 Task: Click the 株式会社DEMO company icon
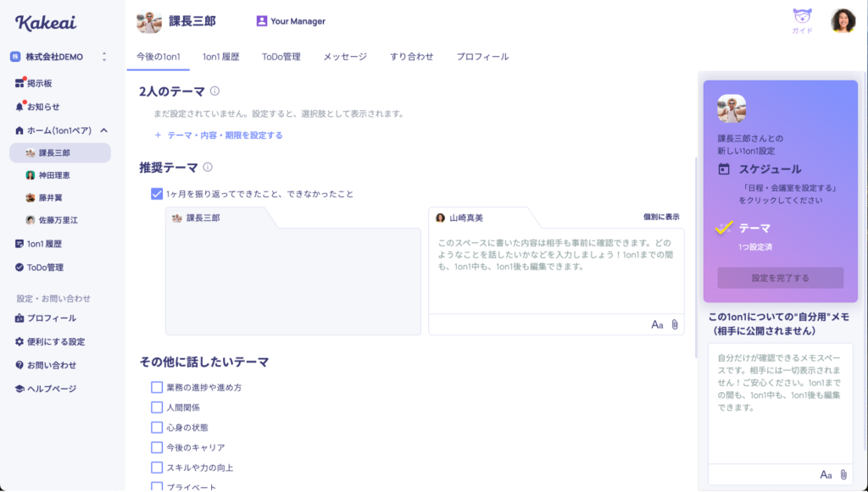[x=15, y=57]
